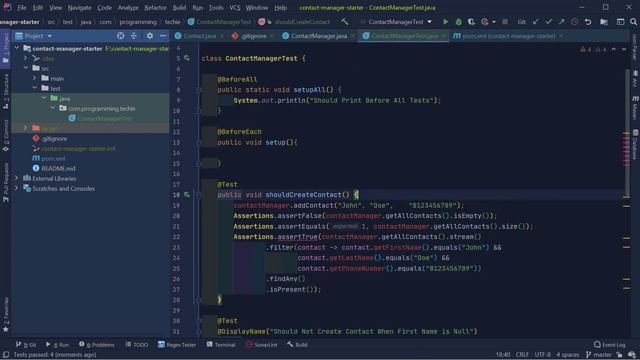This screenshot has height=360, width=640.
Task: Open the Analyze menu
Action: point(128,7)
